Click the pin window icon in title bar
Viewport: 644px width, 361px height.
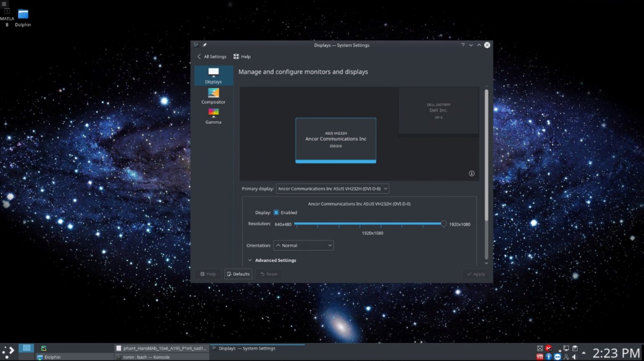205,45
